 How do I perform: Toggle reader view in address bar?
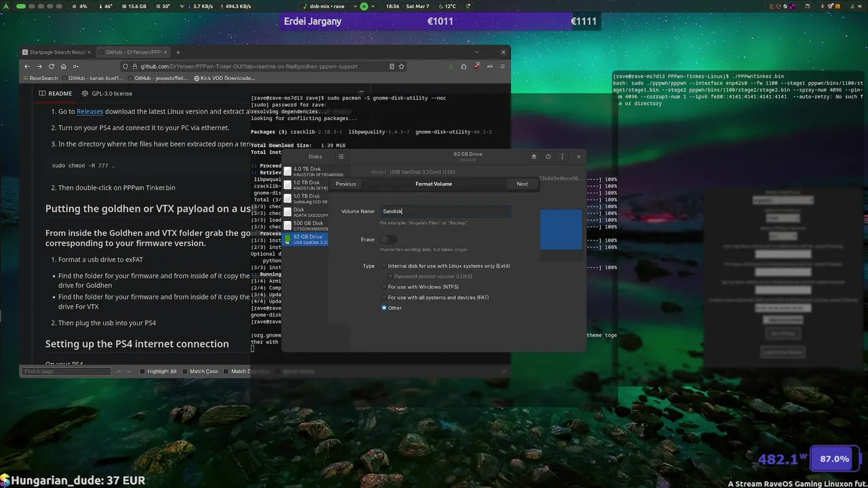click(391, 66)
